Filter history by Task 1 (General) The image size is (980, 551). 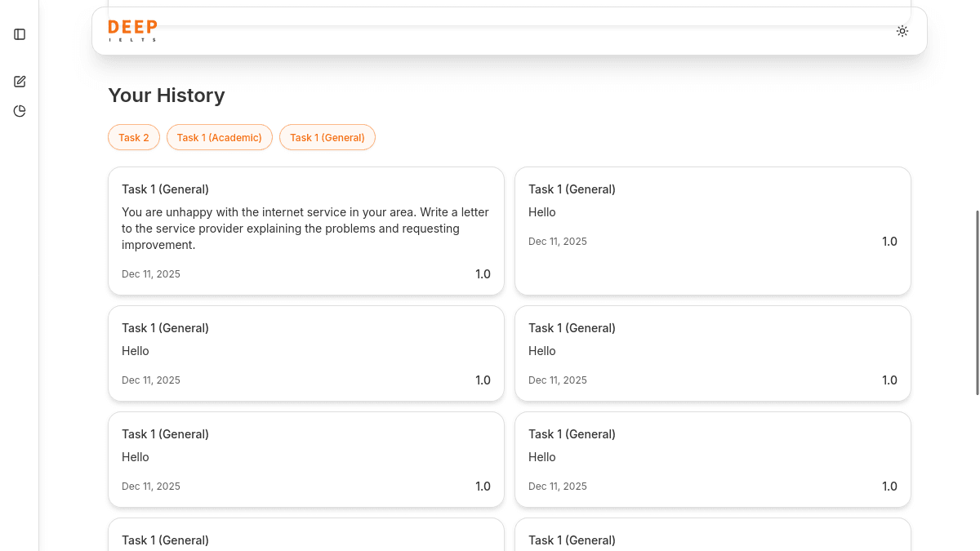click(327, 137)
